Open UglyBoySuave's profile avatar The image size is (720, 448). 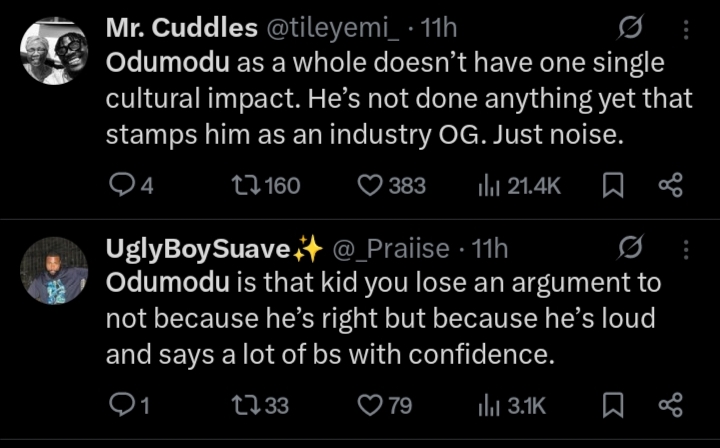54,270
